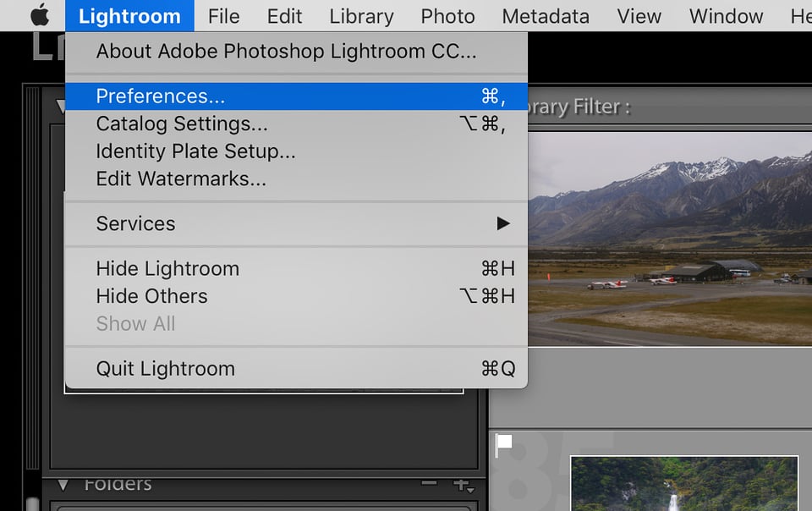
Task: Open the Edit menu
Action: [284, 16]
